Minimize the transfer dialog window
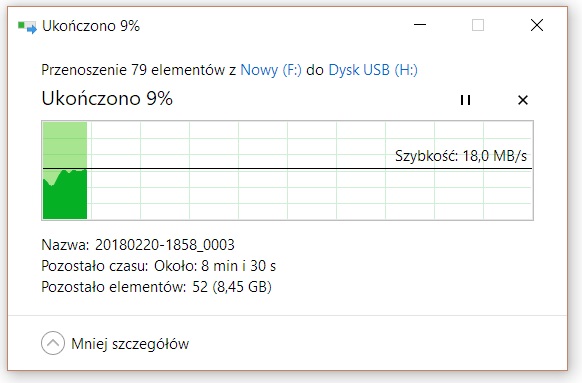 (x=420, y=25)
